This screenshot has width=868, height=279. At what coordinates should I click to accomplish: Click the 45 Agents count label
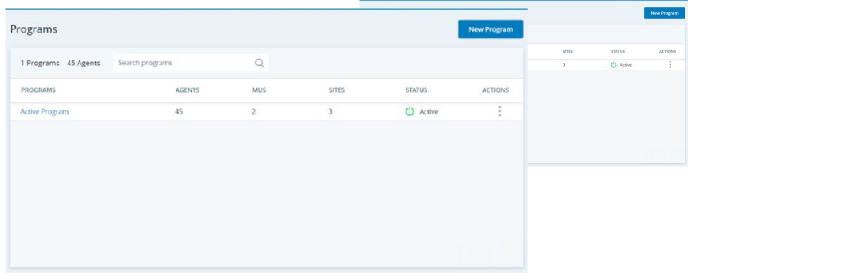coord(83,63)
